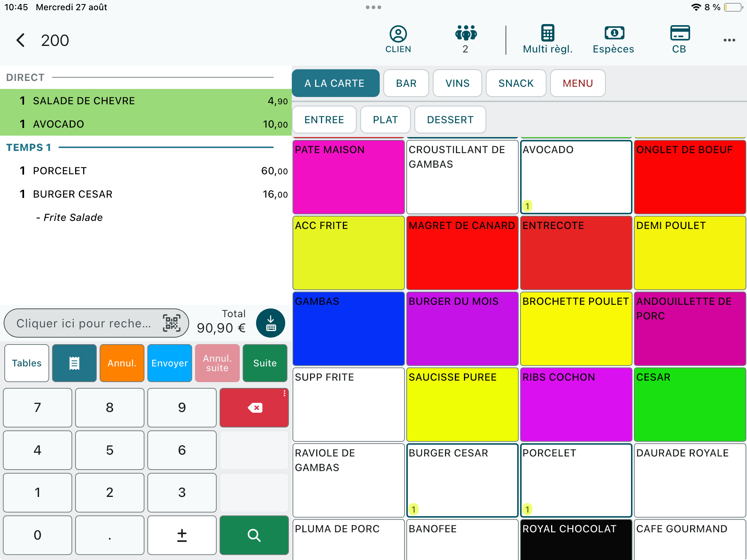Viewport: 747px width, 560px height.
Task: Add DEMI POULET to the order
Action: coord(690,253)
